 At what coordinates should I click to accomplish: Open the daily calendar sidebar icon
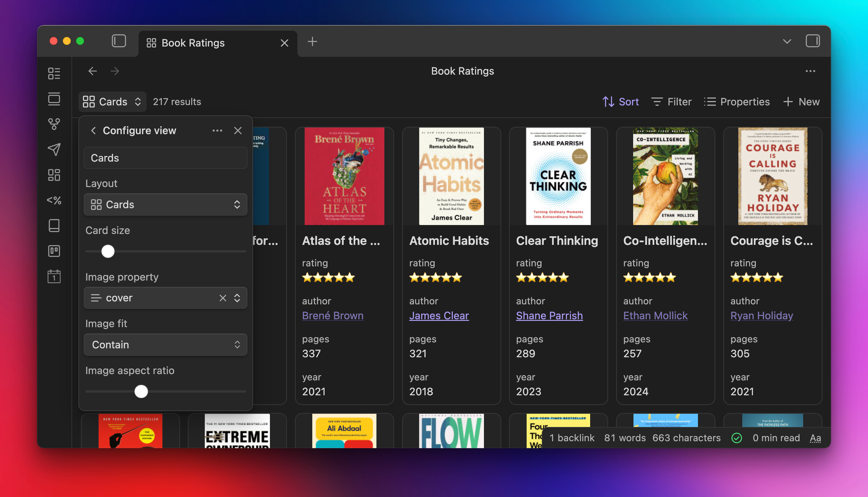click(x=54, y=277)
